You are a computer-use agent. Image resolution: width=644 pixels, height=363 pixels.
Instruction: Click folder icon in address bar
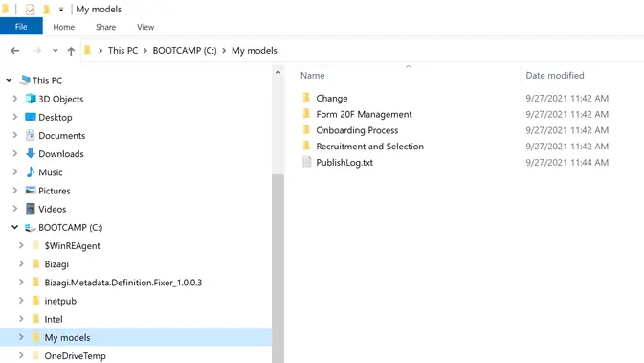pyautogui.click(x=87, y=50)
